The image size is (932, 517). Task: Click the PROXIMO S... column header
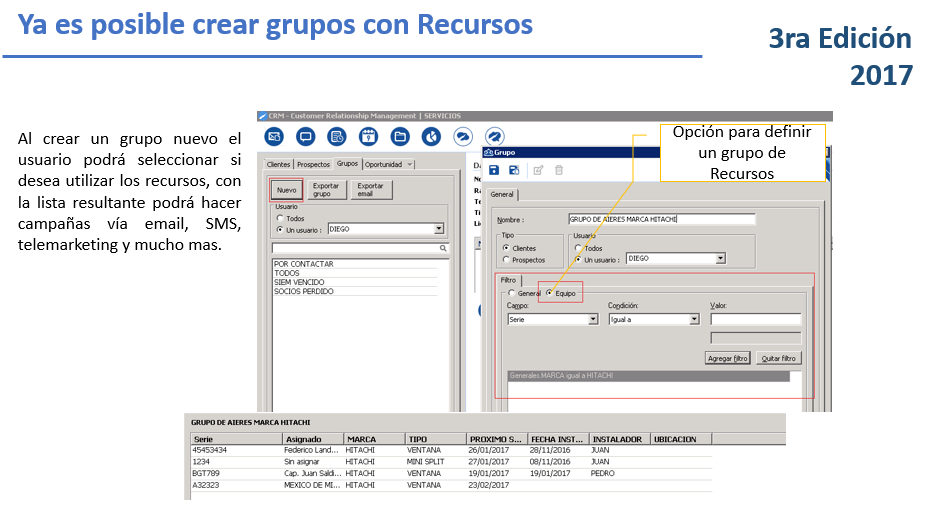pos(497,439)
